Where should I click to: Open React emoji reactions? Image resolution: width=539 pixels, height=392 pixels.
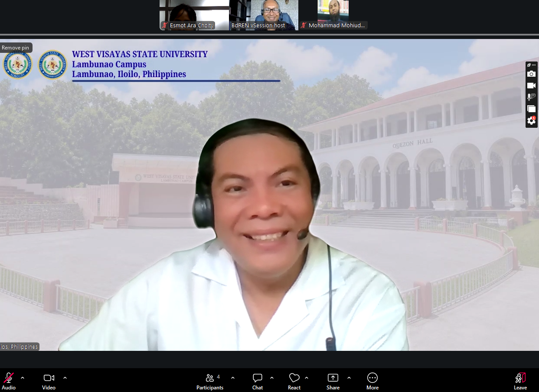click(x=294, y=381)
